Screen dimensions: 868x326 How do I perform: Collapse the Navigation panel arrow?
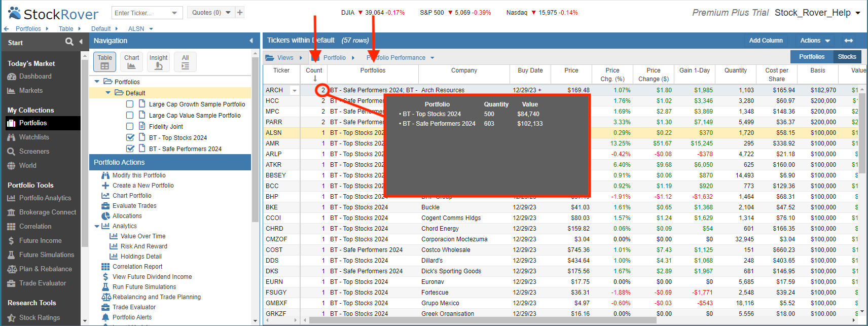tap(251, 41)
